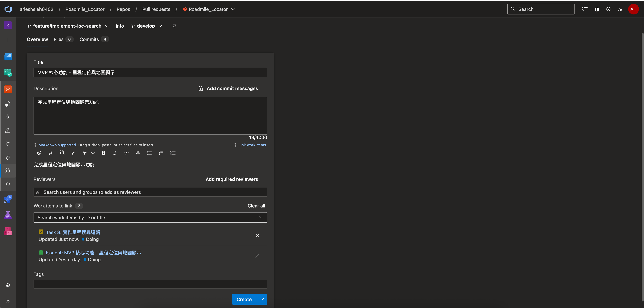Click the swap source and target branches icon
This screenshot has width=644, height=308.
pyautogui.click(x=175, y=26)
